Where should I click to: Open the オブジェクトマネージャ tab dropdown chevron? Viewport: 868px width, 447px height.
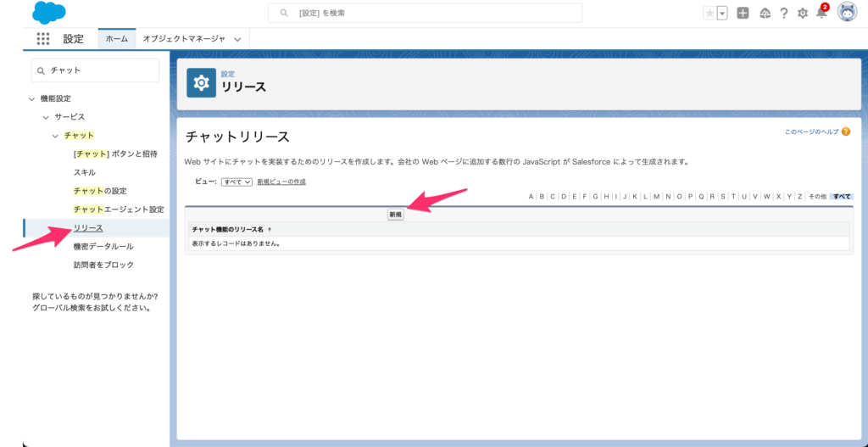[237, 39]
